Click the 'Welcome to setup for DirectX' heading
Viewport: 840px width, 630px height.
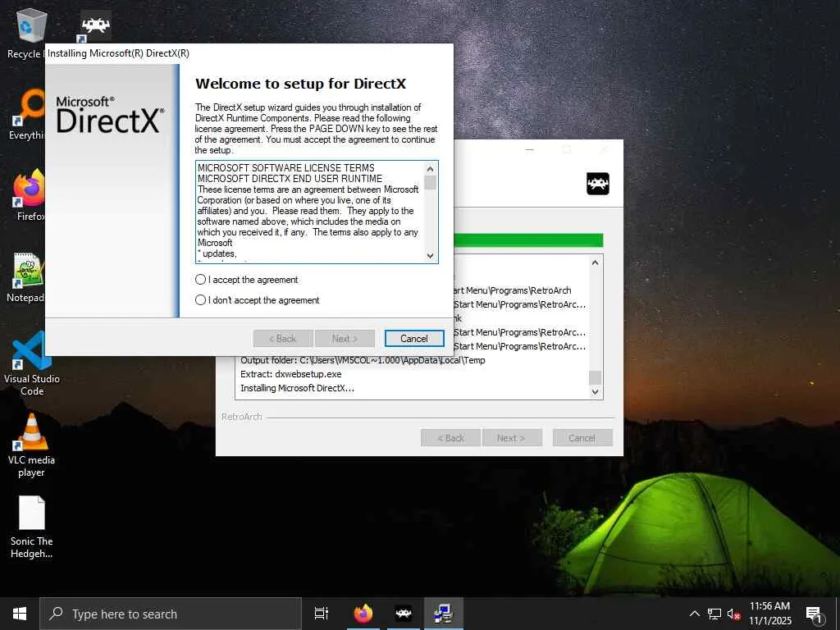300,84
